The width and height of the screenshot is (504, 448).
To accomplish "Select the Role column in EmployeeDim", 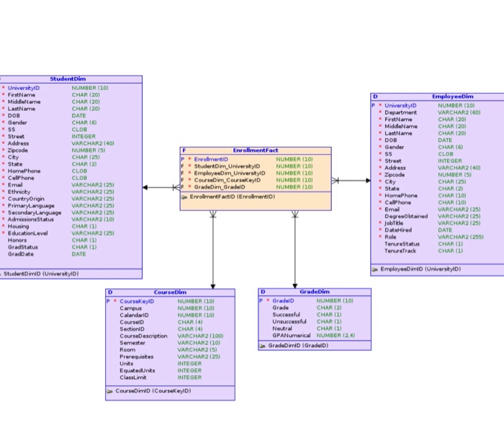I will coord(390,237).
